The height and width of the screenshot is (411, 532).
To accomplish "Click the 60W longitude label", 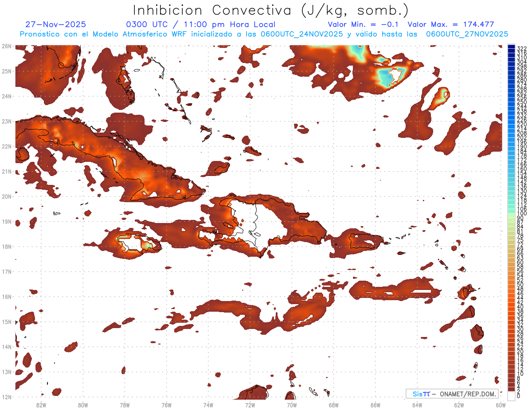I will tap(501, 405).
